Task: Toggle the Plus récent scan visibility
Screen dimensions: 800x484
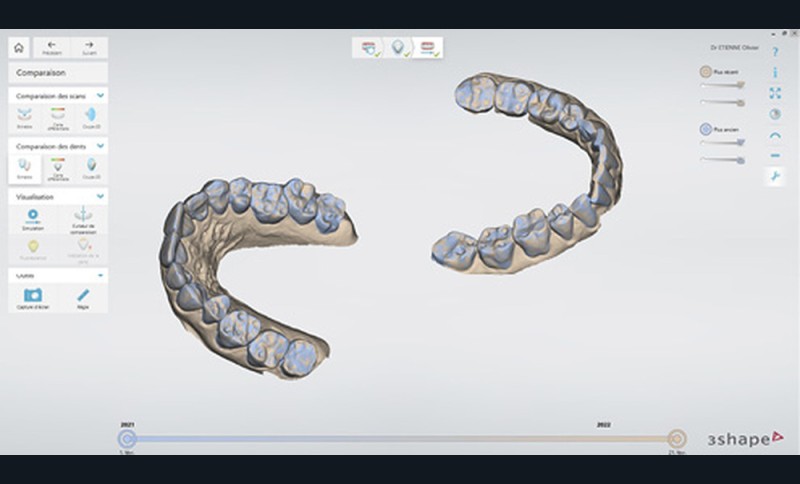Action: (705, 72)
